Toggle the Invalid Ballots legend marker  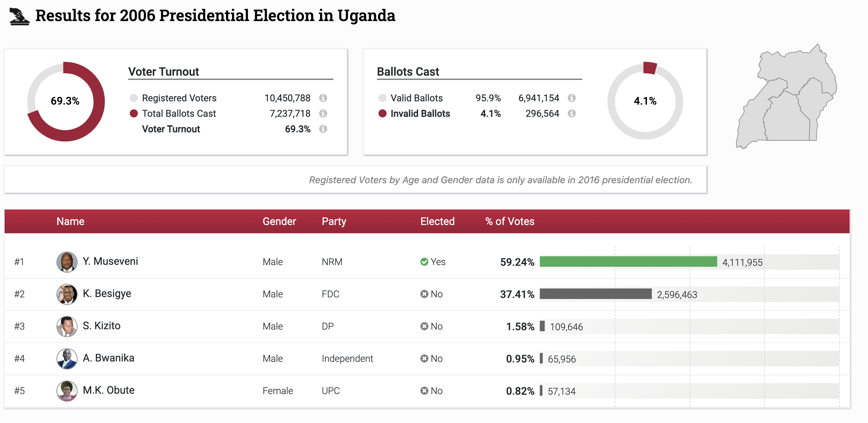[x=383, y=114]
